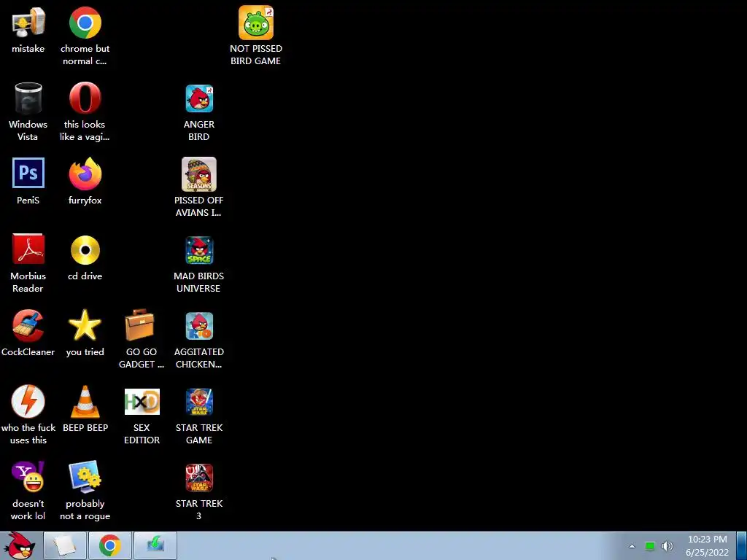Select the 'you tried' star icon

tap(85, 325)
